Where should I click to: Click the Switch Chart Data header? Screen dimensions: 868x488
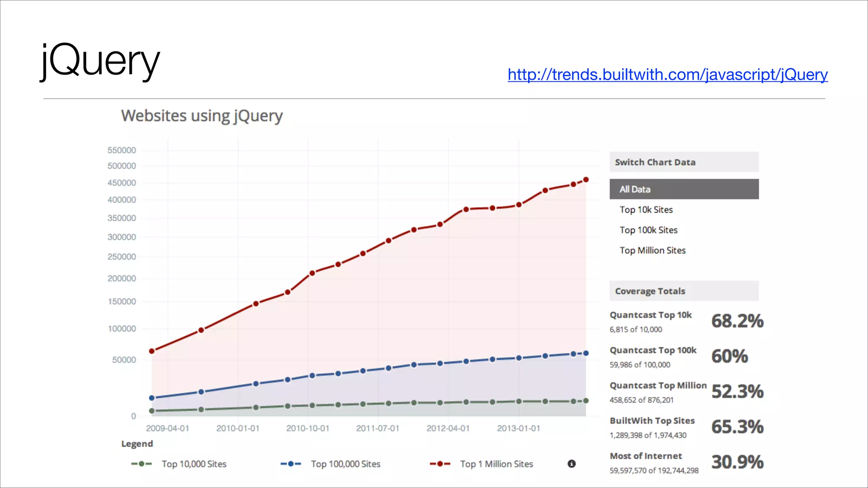(x=655, y=162)
